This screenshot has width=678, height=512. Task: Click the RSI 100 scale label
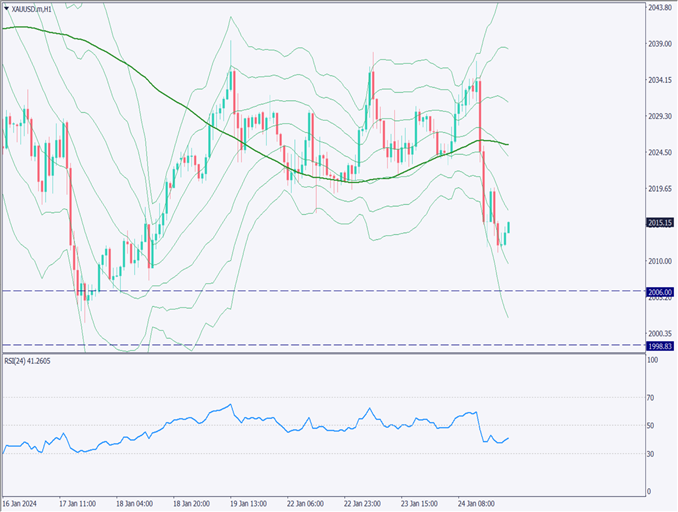653,360
